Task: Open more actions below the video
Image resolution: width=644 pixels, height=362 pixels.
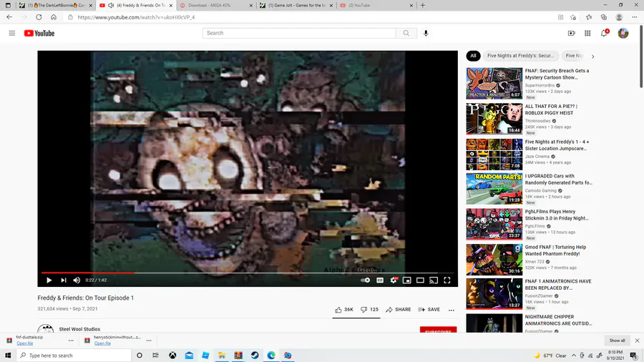Action: [x=452, y=310]
